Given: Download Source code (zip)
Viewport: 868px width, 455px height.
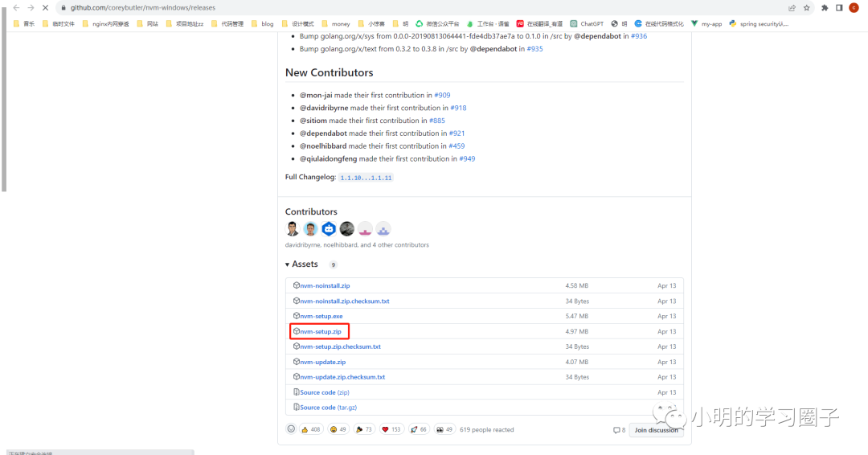Looking at the screenshot, I should (x=325, y=392).
